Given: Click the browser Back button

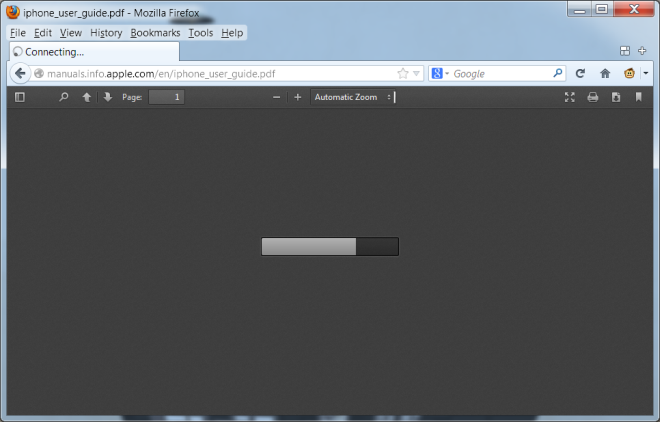Looking at the screenshot, I should 20,74.
